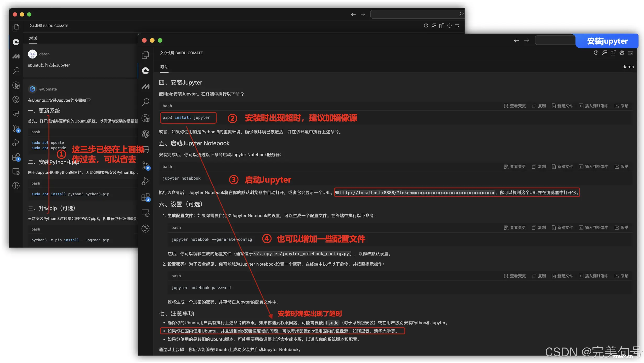Open Extensions icon in front window sidebar
The height and width of the screenshot is (363, 644).
[x=146, y=197]
